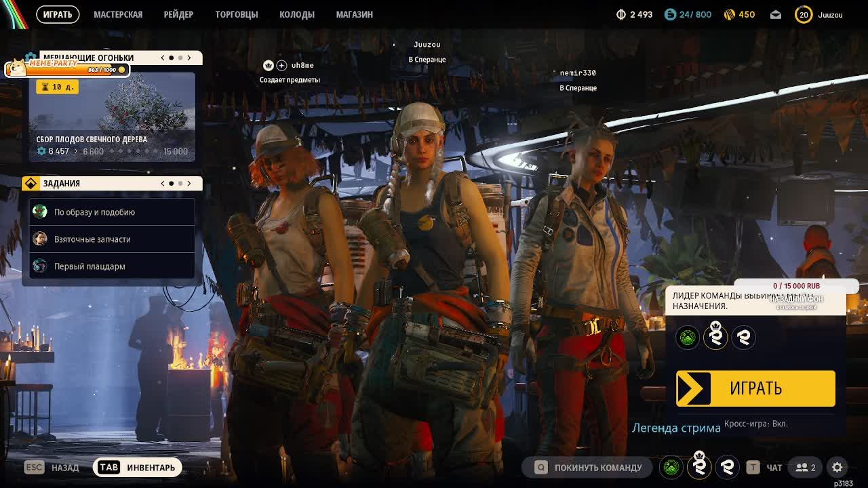Viewport: 868px width, 488px height.
Task: Go to next page in Задания panel
Action: (189, 183)
